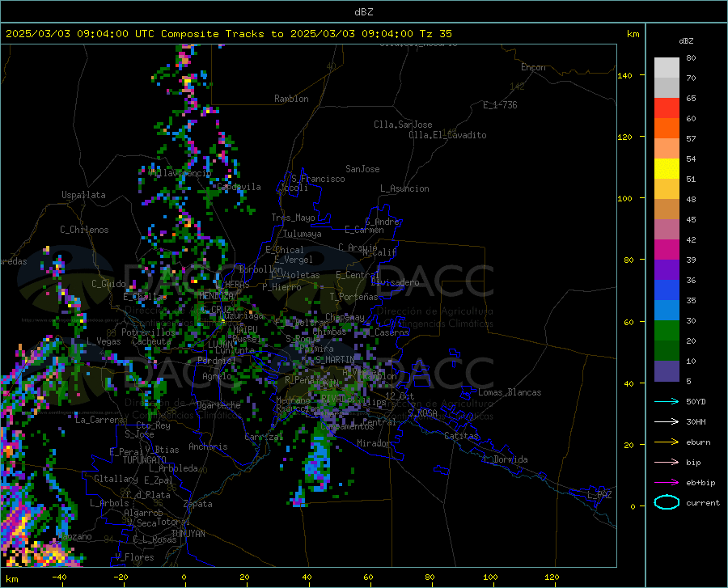
Task: Click the 'km' label at top right of map
Action: [633, 34]
